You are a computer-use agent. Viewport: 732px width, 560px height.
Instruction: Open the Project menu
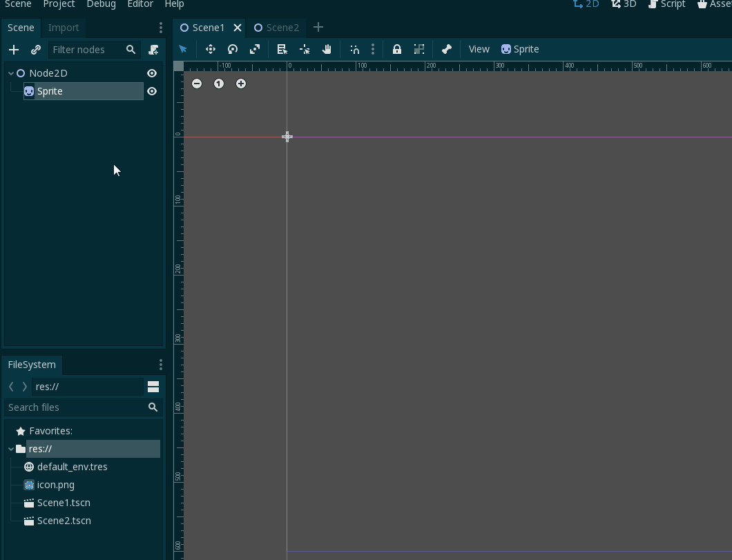[59, 4]
